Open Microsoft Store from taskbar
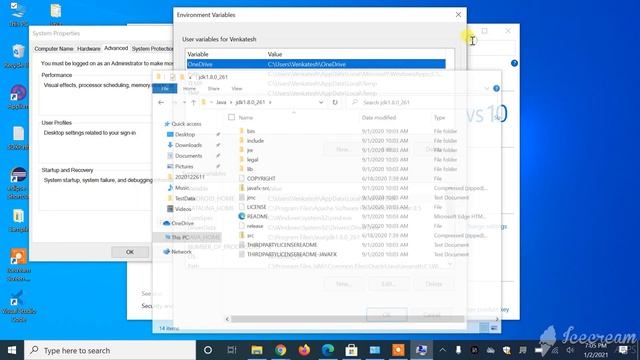 tap(351, 350)
